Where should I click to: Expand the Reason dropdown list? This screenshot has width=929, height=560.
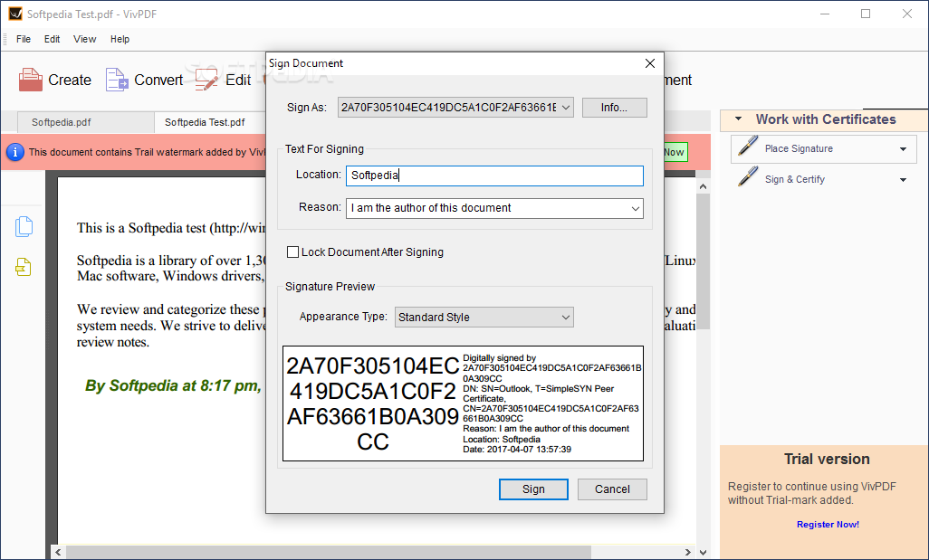(635, 208)
